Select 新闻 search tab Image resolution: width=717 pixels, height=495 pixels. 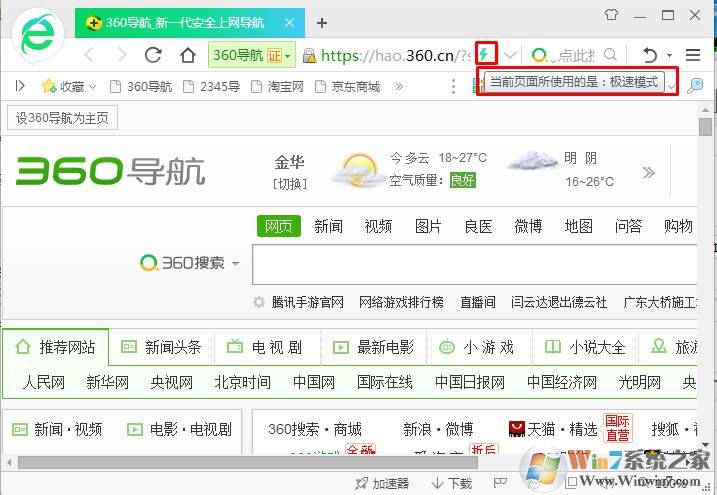[328, 226]
